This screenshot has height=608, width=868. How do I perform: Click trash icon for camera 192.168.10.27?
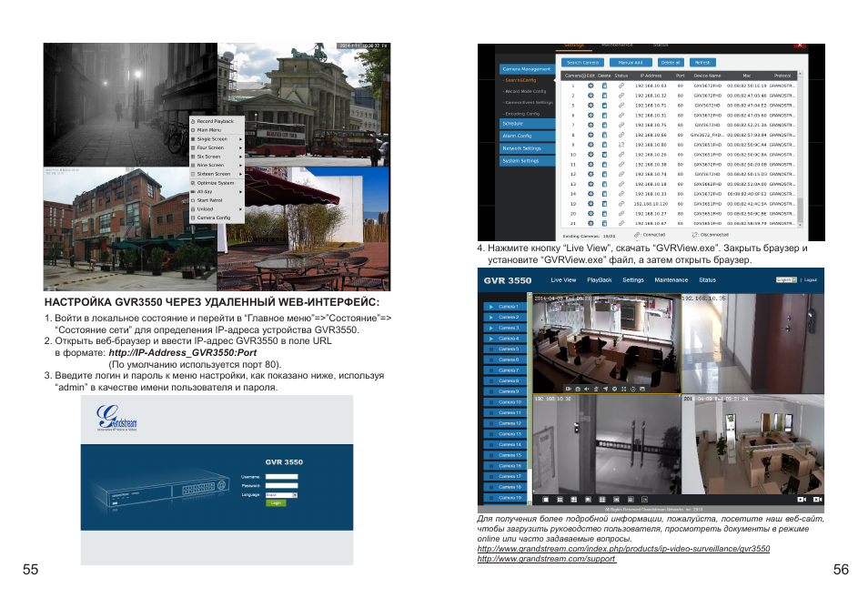click(x=604, y=214)
